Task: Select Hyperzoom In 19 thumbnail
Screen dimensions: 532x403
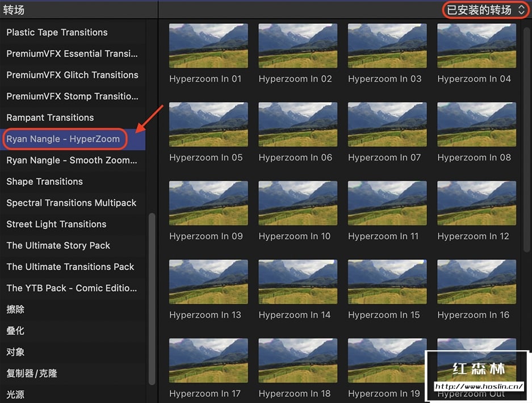Action: (387, 360)
